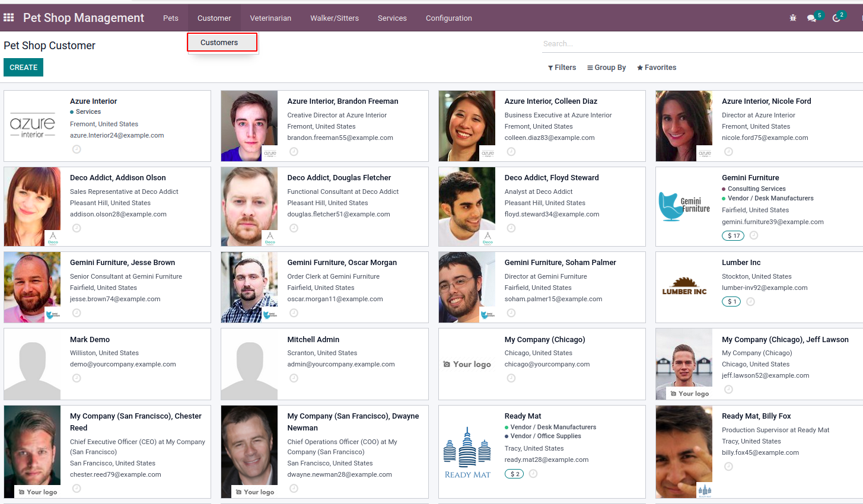This screenshot has width=863, height=504.
Task: Click the Search input field
Action: [700, 44]
